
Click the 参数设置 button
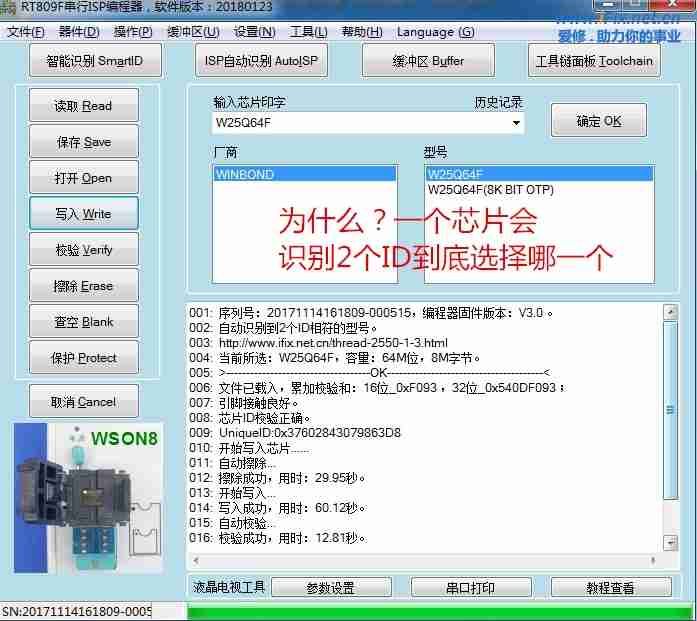331,588
